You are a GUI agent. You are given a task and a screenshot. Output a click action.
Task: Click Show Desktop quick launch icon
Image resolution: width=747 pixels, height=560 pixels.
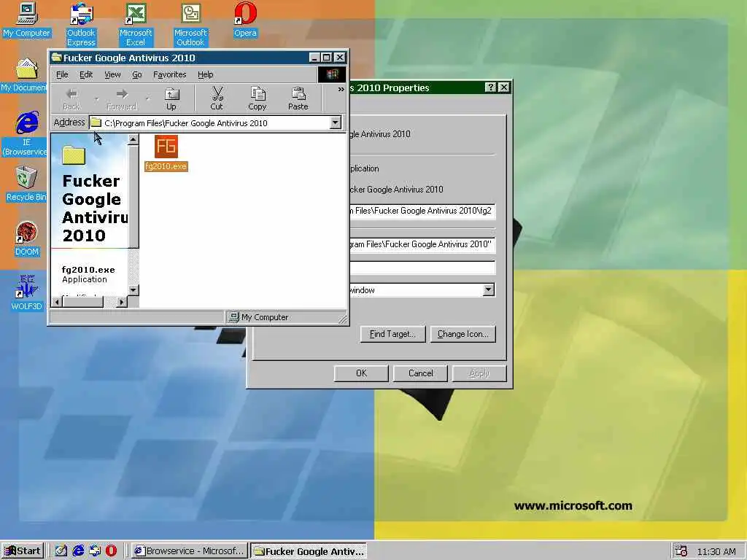click(61, 551)
